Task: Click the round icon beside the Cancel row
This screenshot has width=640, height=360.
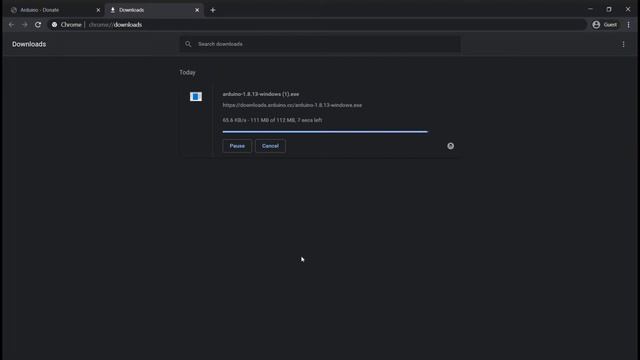Action: click(451, 146)
